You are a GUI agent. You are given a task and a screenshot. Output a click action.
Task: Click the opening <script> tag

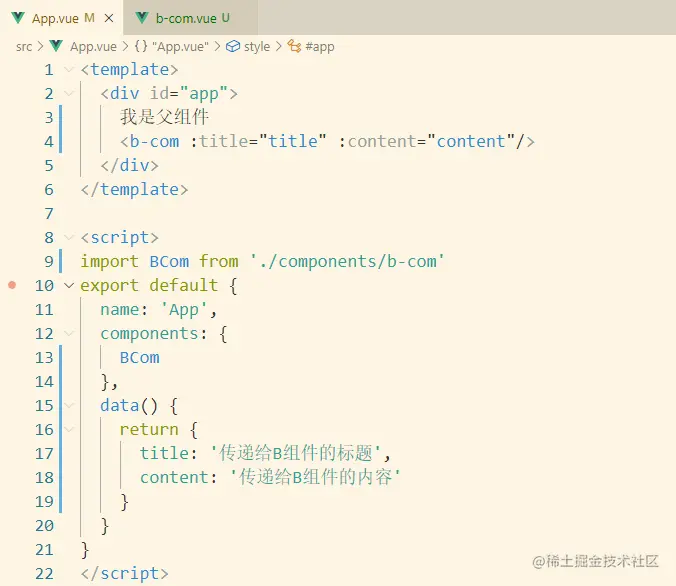(119, 238)
